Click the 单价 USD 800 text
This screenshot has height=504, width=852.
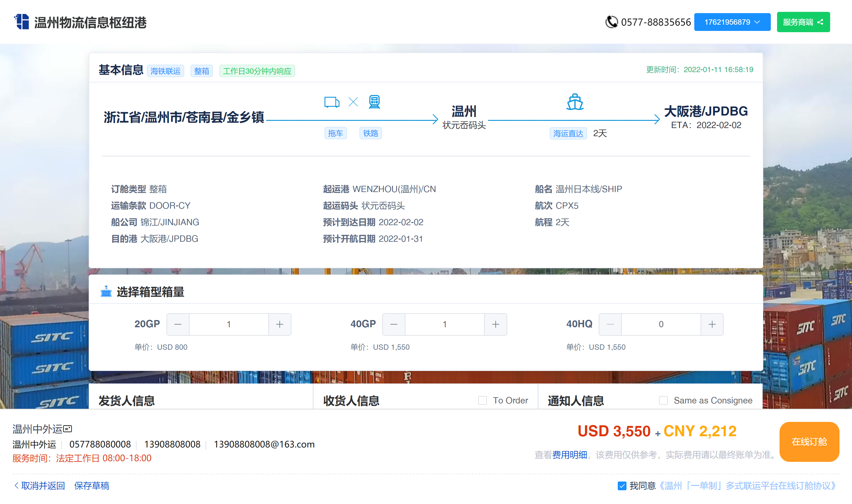point(161,347)
